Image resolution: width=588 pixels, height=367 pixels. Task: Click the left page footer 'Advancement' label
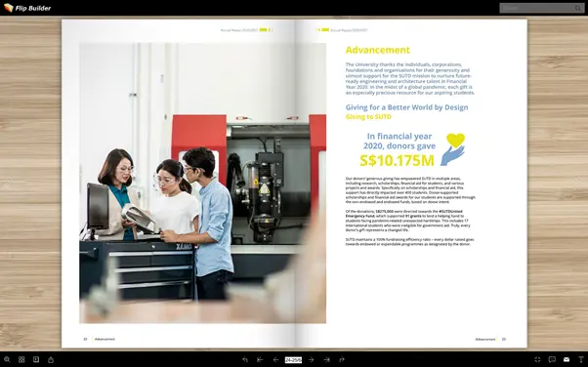(x=105, y=339)
